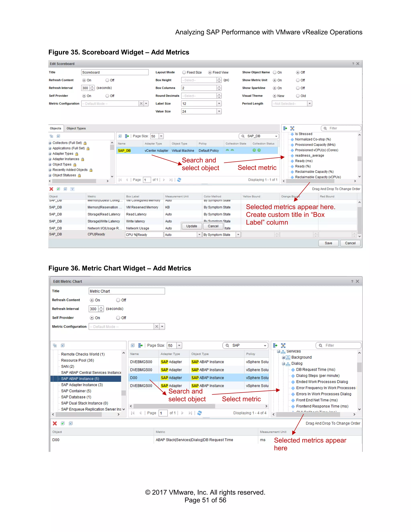Click collapse-all icon above Scoreboard metric list
Viewport: 411px width, 532px height.
pyautogui.click(x=285, y=128)
